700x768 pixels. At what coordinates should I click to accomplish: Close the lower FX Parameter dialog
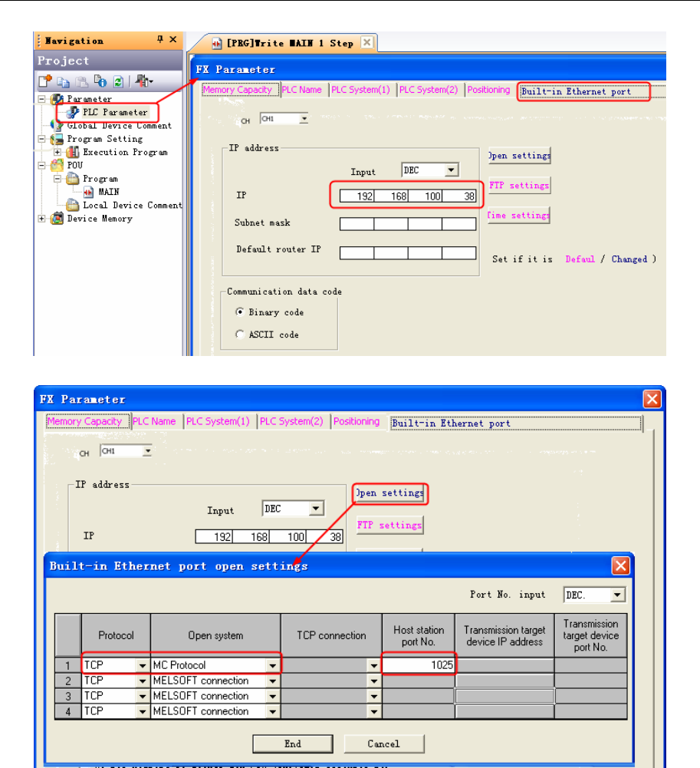[652, 399]
